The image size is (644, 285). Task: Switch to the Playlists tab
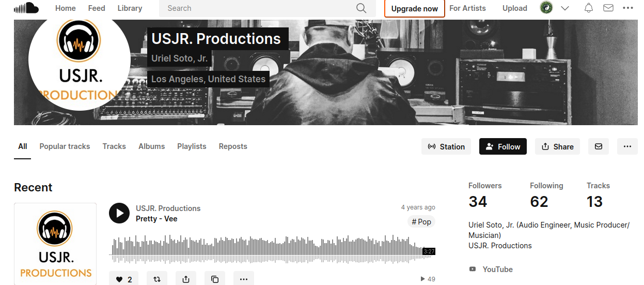pyautogui.click(x=192, y=146)
